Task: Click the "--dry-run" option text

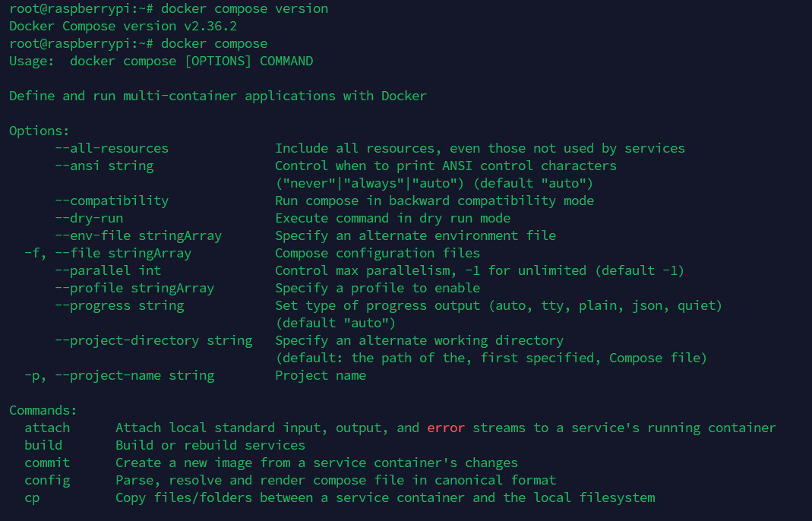Action: (x=89, y=218)
